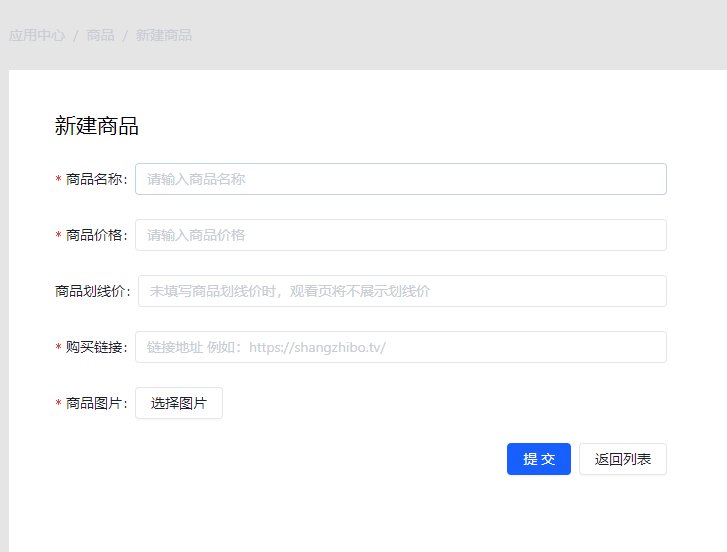Click the 购买链接 URL input field
This screenshot has height=552, width=727.
(401, 347)
